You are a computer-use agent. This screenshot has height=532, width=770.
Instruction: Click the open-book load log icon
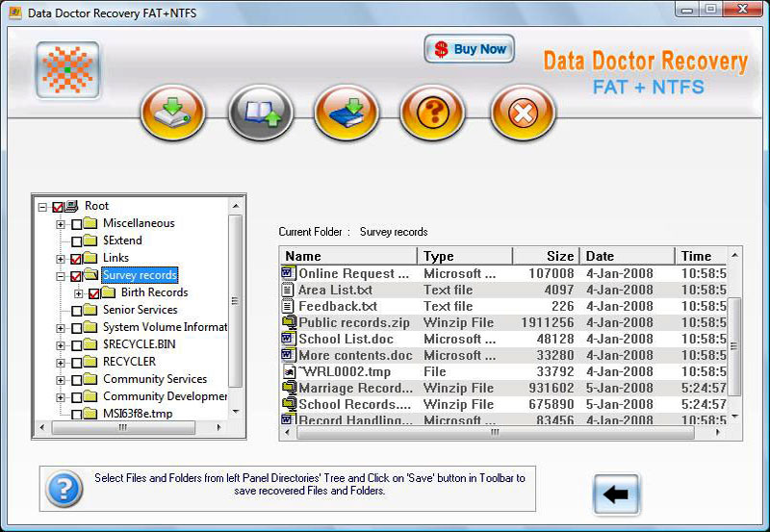click(x=261, y=113)
